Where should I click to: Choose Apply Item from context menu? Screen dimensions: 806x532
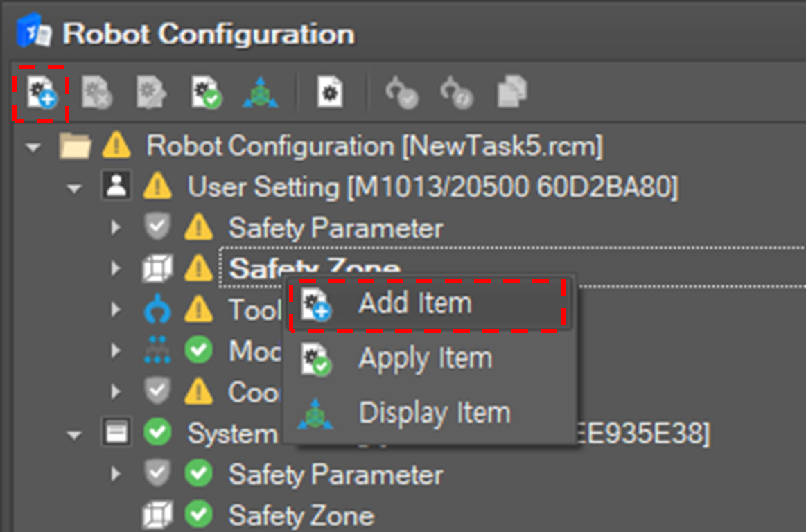pyautogui.click(x=424, y=358)
